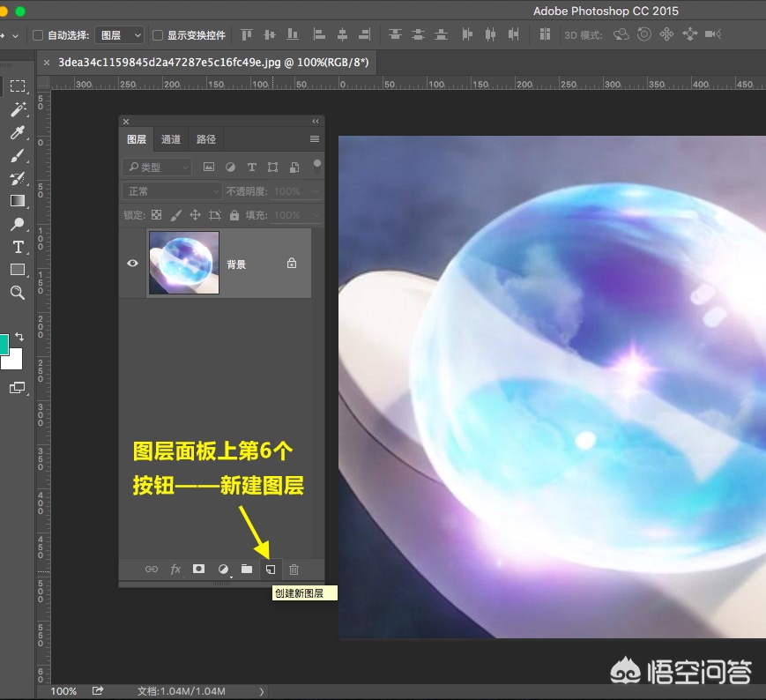The image size is (766, 700).
Task: Create a new layer group folder
Action: click(247, 570)
